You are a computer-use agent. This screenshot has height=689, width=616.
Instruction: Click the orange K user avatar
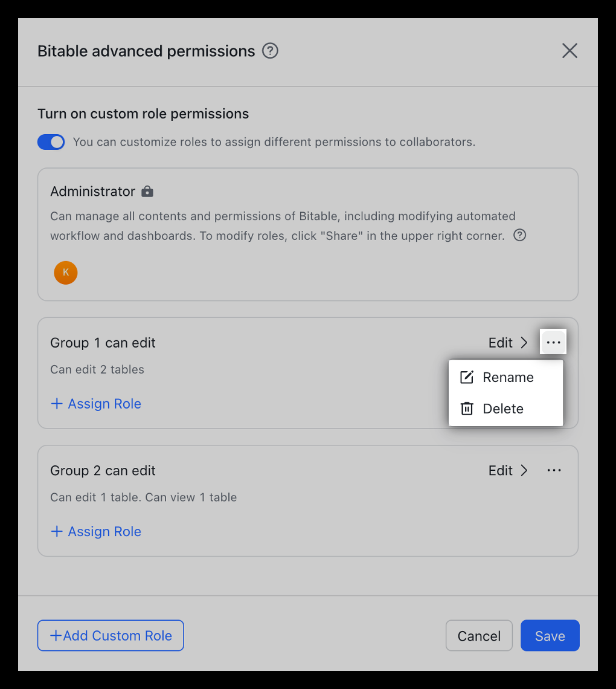click(x=66, y=273)
